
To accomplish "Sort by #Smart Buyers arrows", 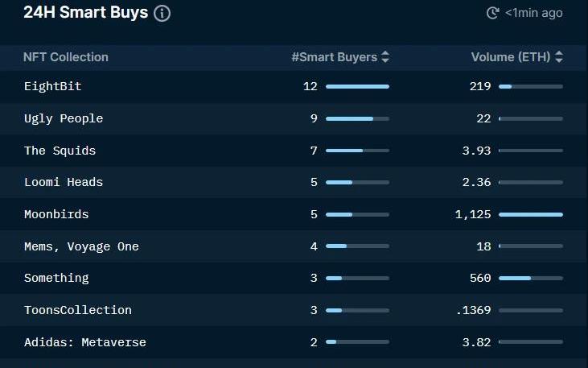I will pos(385,57).
